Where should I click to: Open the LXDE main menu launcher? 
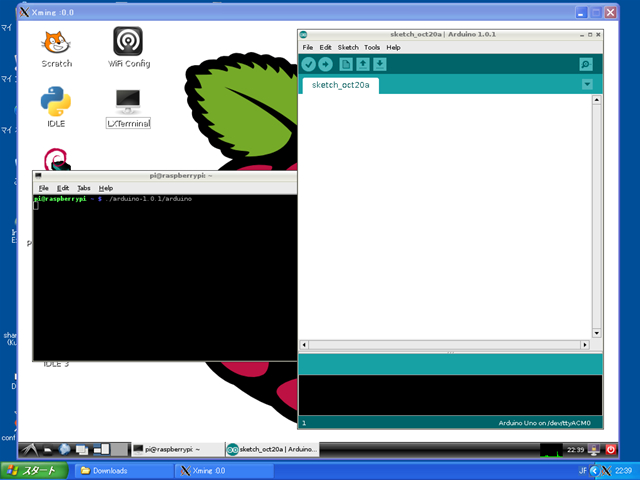28,450
